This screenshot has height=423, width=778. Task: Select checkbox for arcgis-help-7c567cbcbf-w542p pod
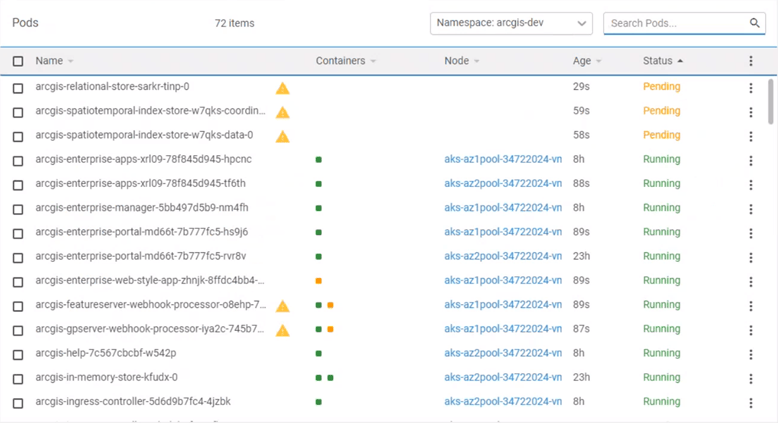point(18,354)
